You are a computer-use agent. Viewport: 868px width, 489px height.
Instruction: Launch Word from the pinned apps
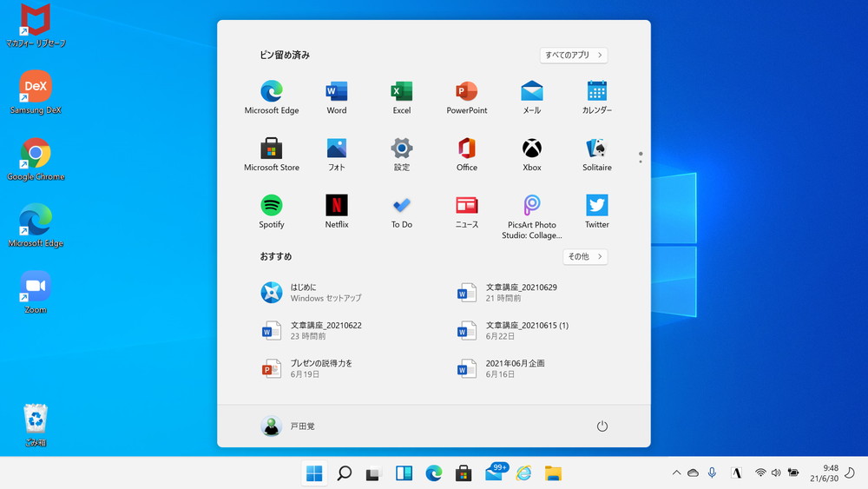[337, 97]
